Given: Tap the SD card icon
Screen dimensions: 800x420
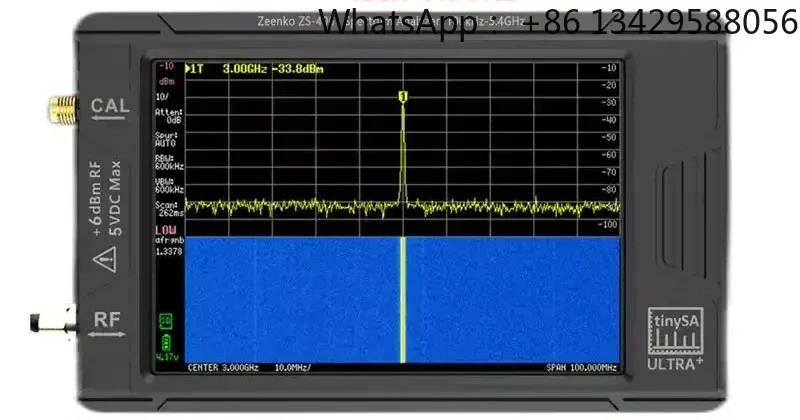Looking at the screenshot, I should point(166,321).
